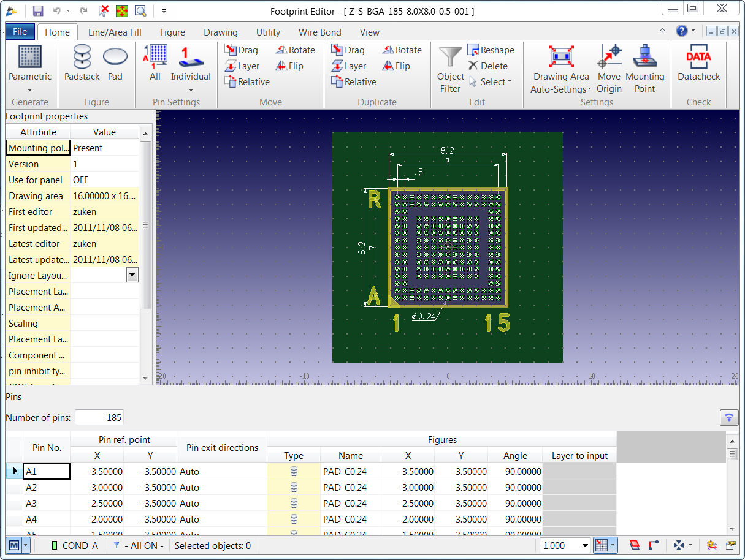Edit the Number of pins field
This screenshot has height=560, width=745.
click(x=99, y=417)
